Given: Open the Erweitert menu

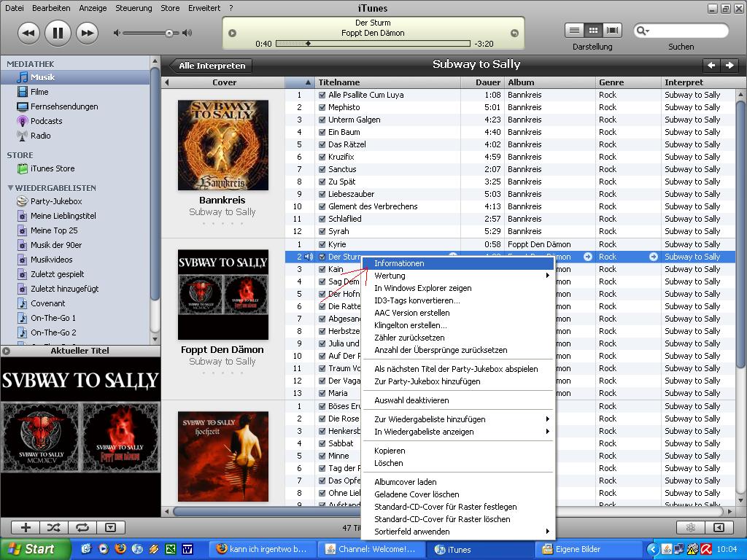Looking at the screenshot, I should pos(204,8).
